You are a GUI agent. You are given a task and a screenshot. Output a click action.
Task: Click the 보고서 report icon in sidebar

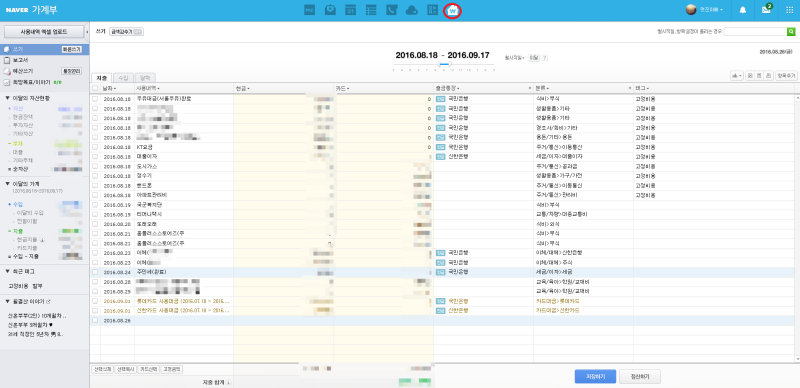7,60
